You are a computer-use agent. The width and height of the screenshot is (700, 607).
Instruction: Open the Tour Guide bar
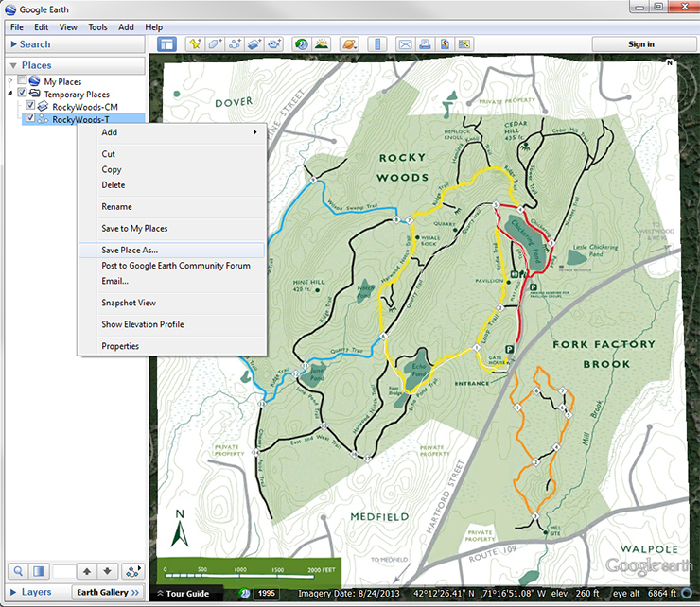point(187,594)
